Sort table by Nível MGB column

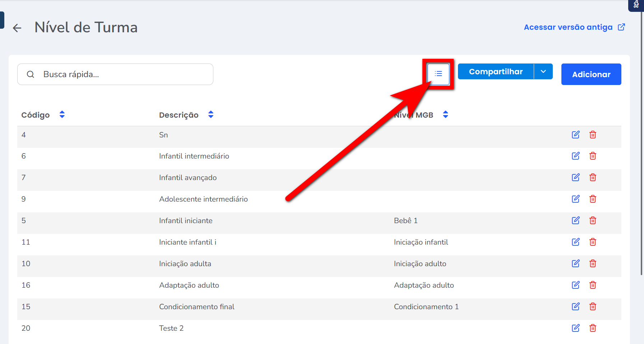(445, 115)
